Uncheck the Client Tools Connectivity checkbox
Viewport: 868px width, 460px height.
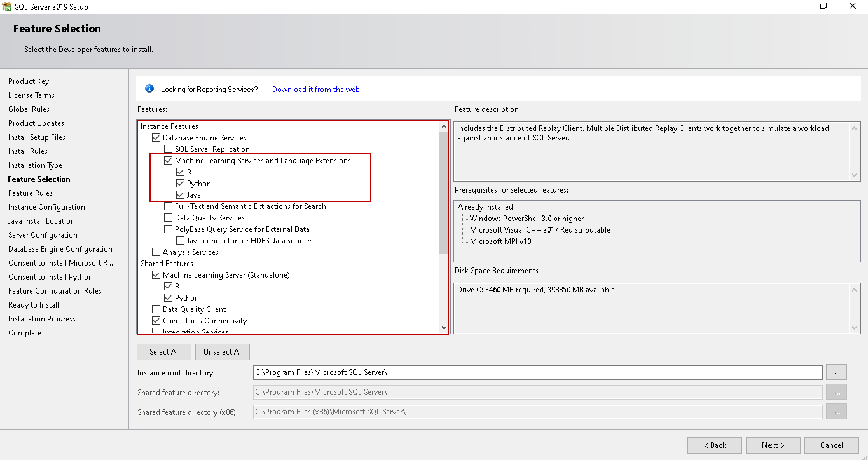pyautogui.click(x=156, y=321)
